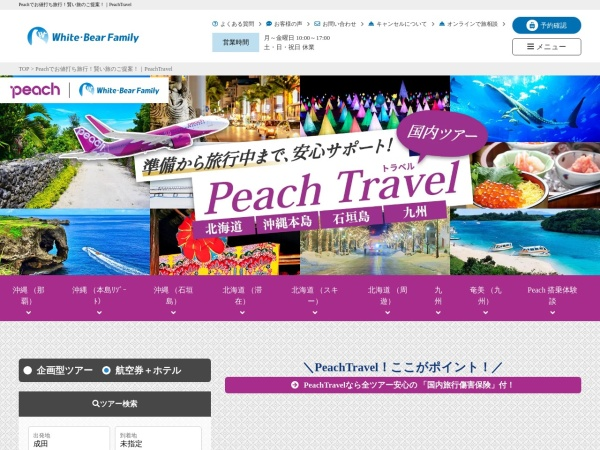Click the 到着地 未指定 field

[x=158, y=439]
